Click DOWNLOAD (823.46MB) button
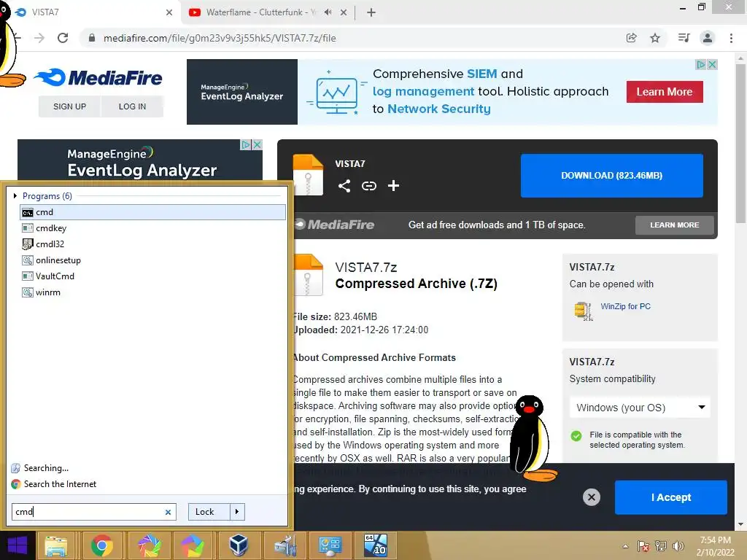Image resolution: width=747 pixels, height=560 pixels. (612, 175)
